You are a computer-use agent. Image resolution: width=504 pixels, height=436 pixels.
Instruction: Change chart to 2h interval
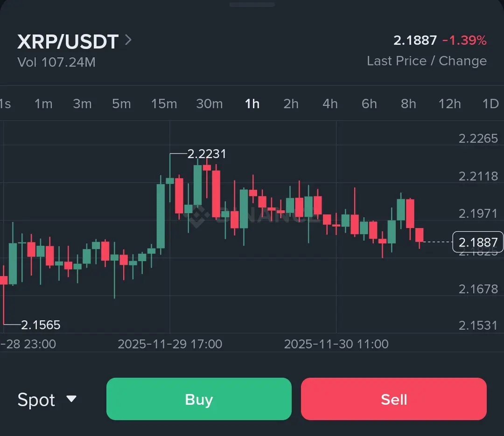point(291,104)
